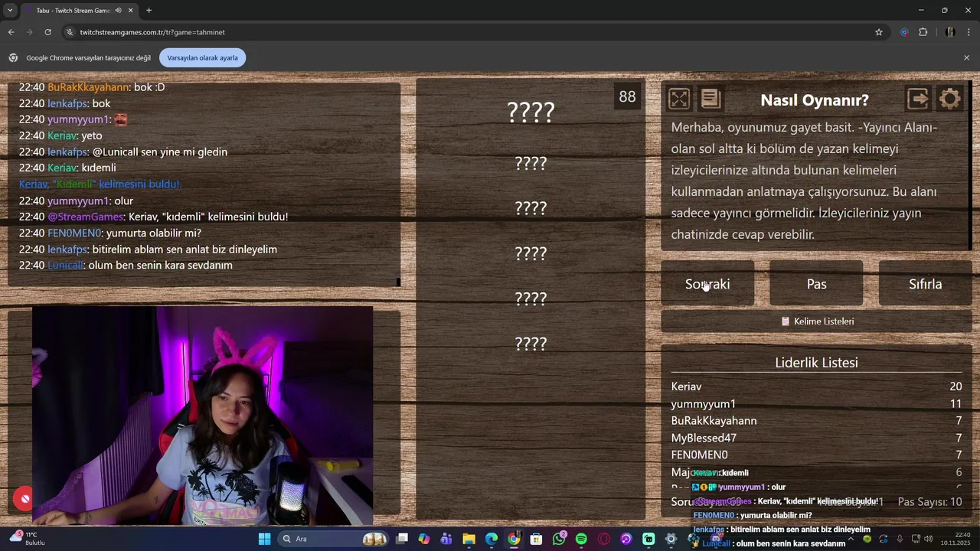Switch to Google Chrome taskbar icon
This screenshot has height=551, width=980.
click(x=514, y=539)
